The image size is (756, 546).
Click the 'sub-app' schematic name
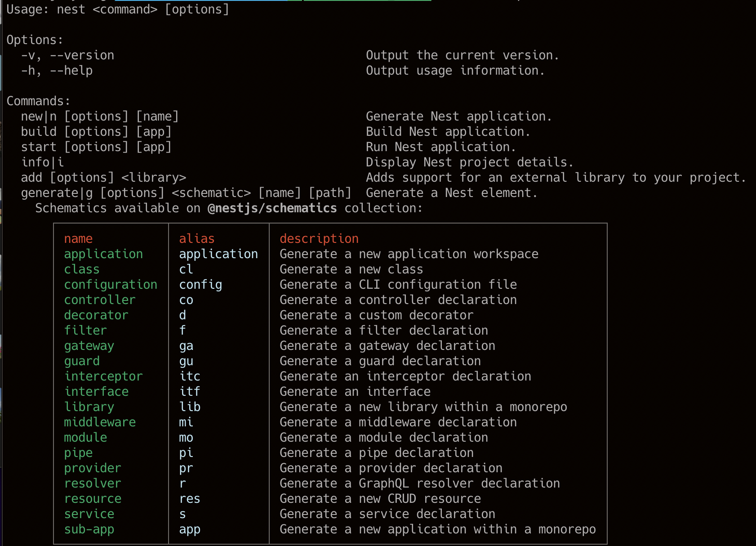click(89, 529)
